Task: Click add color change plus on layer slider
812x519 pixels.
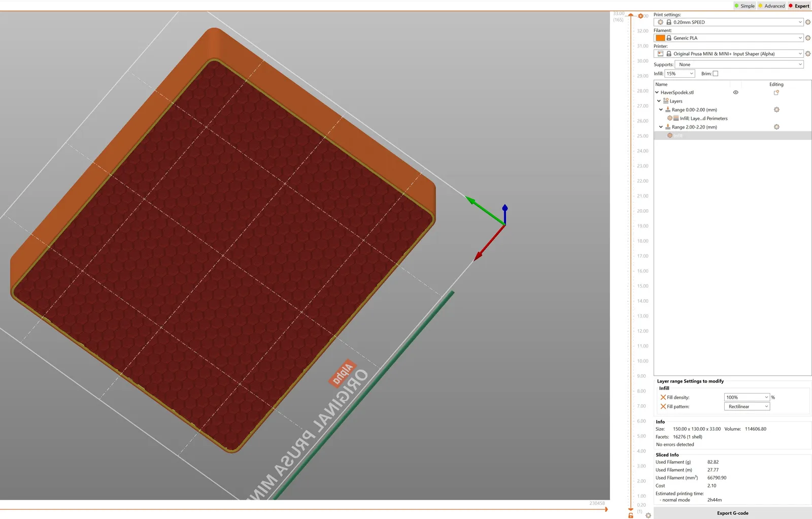Action: coord(640,16)
